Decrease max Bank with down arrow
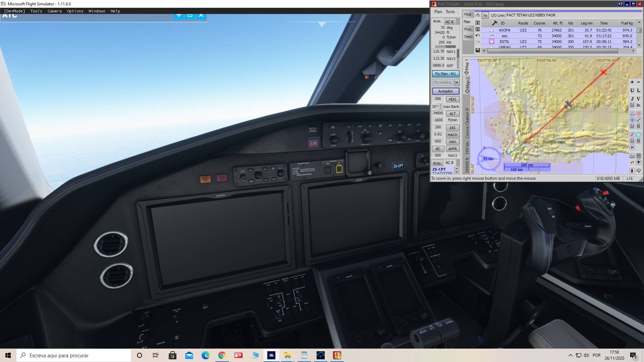 tap(441, 108)
